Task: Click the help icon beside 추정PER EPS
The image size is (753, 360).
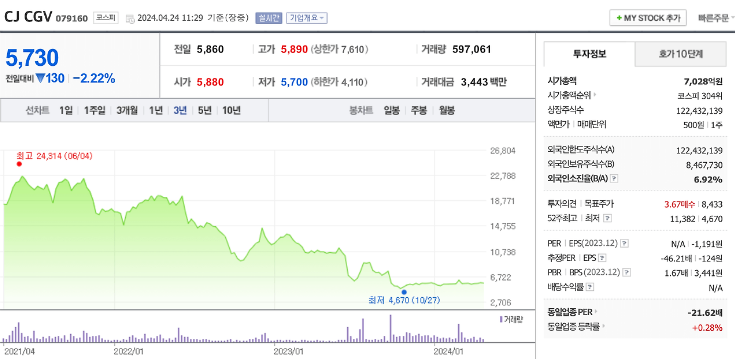Action: (x=602, y=258)
